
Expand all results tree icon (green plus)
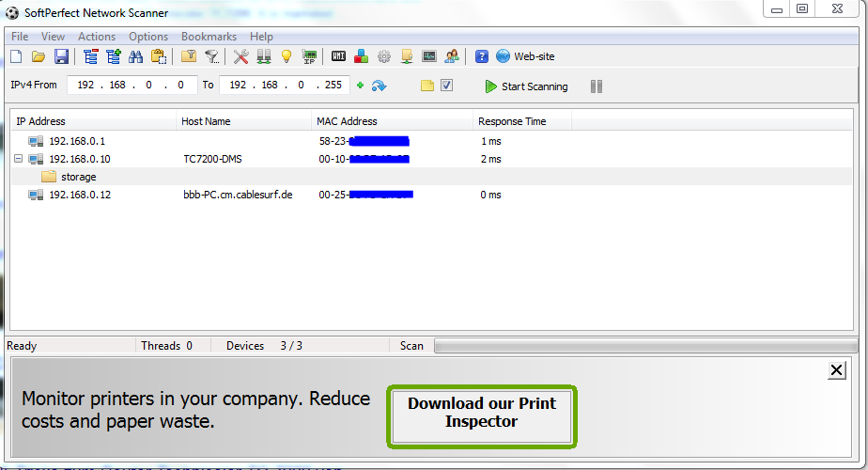pos(114,56)
